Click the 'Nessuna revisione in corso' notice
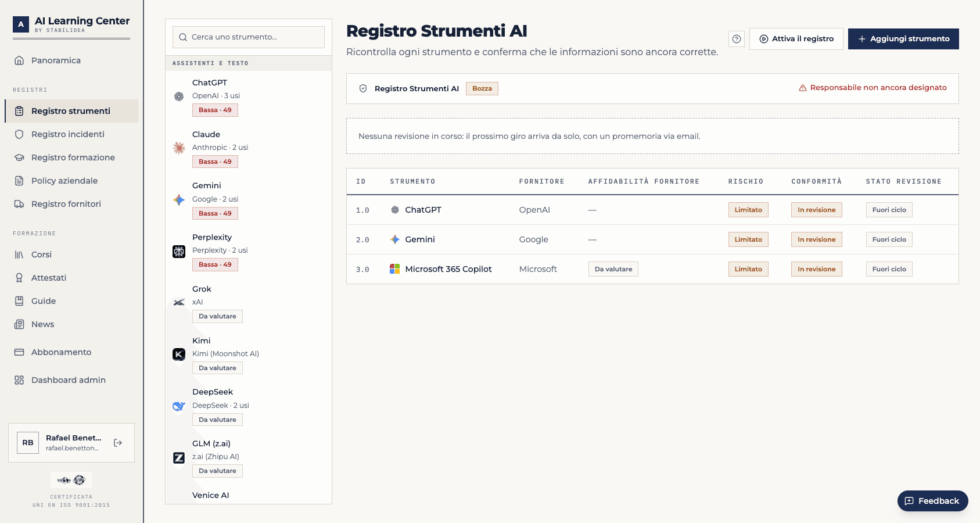The image size is (980, 523). point(652,136)
